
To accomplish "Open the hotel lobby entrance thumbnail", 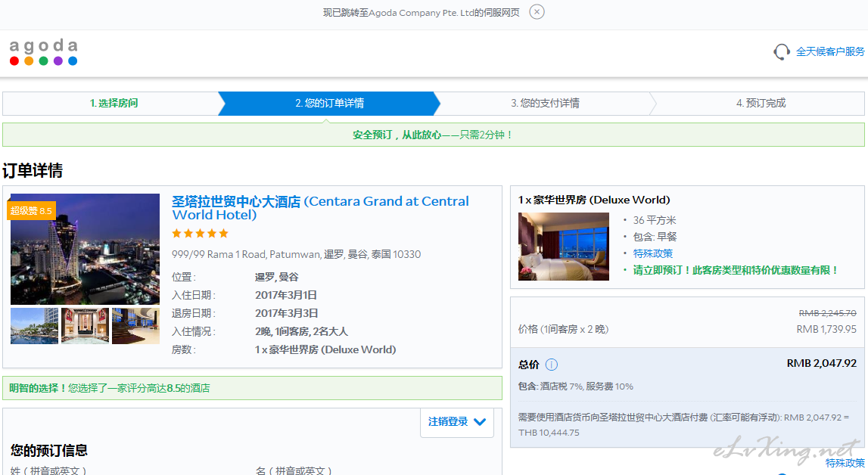I will pos(86,326).
